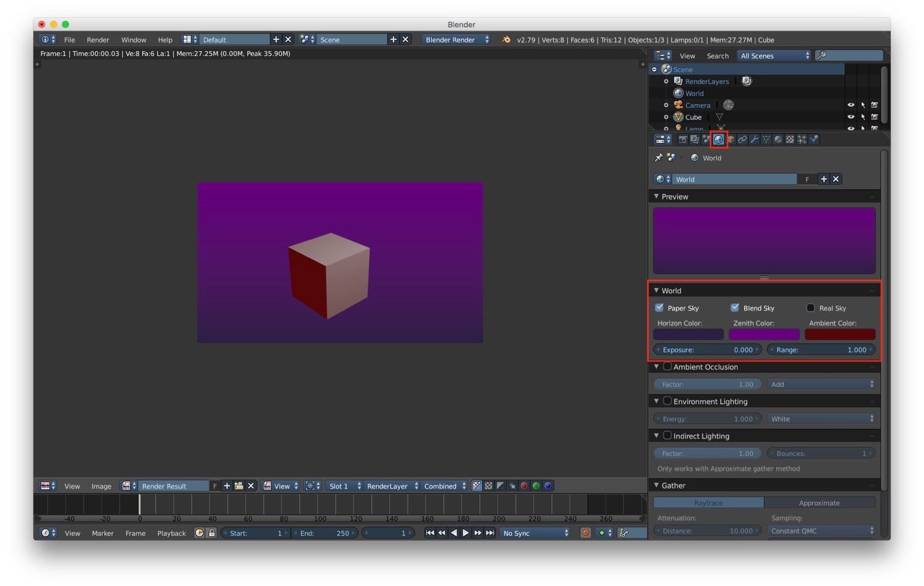Open the Constraints chain-link tab
This screenshot has height=586, width=924.
pos(742,139)
